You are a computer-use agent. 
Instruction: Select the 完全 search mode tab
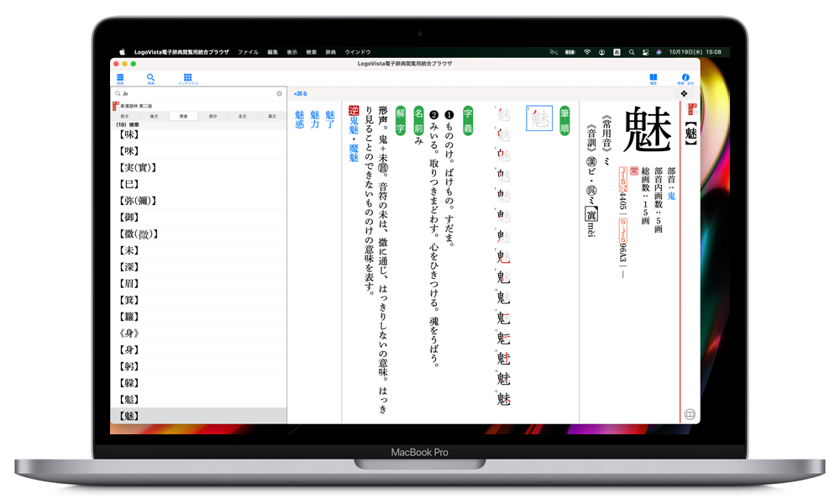coord(183,116)
